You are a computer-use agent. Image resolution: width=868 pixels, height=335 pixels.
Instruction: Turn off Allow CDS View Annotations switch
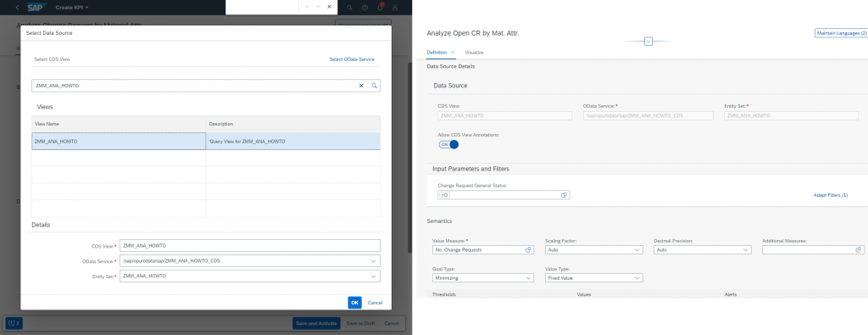click(x=449, y=144)
